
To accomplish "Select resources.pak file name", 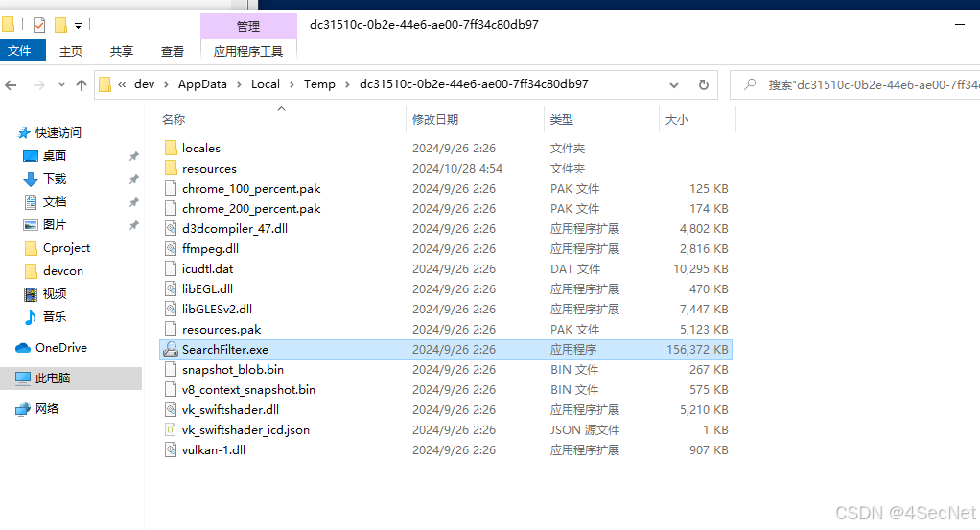I will (222, 330).
